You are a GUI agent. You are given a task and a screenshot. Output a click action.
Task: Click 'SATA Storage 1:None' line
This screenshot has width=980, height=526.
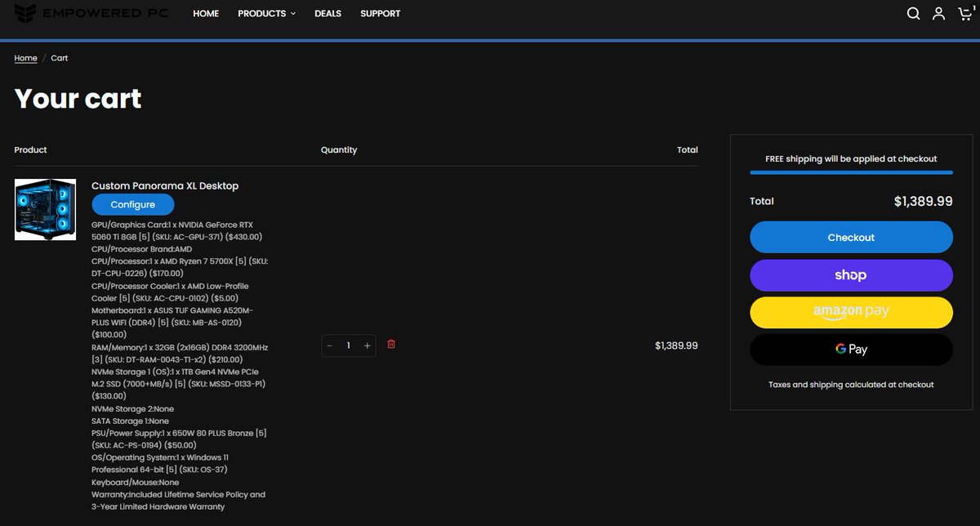[130, 421]
